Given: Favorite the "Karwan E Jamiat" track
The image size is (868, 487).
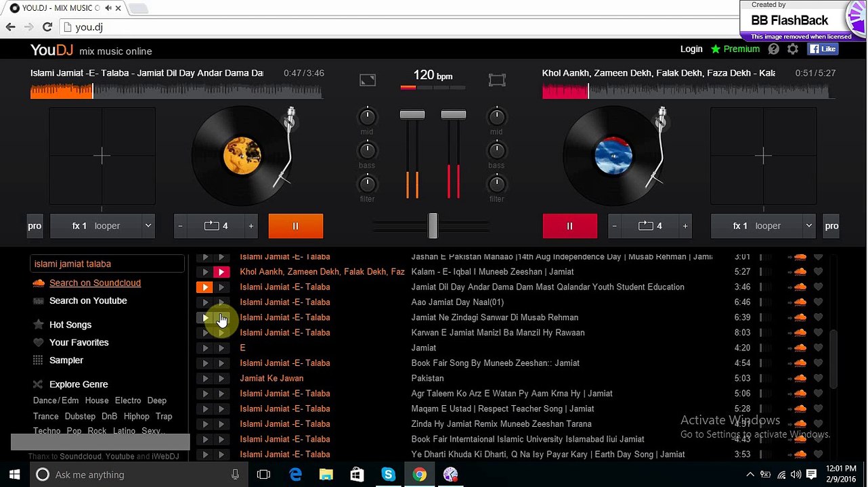Looking at the screenshot, I should (818, 333).
